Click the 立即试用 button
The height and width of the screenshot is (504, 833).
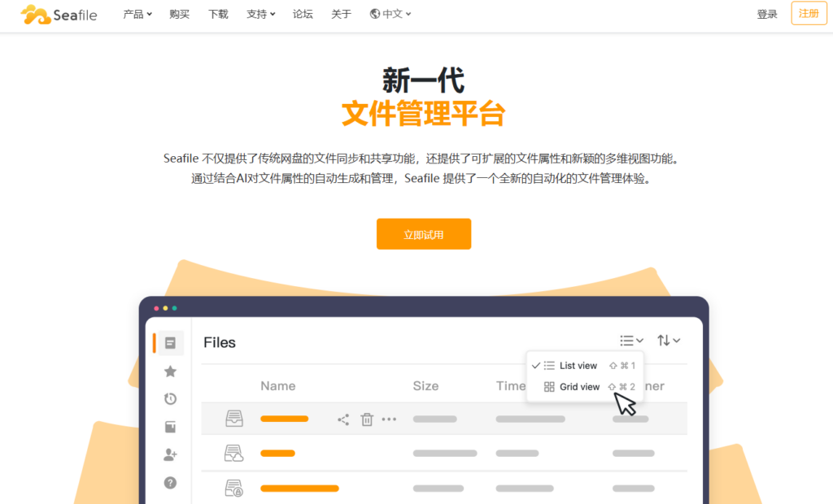pos(424,234)
